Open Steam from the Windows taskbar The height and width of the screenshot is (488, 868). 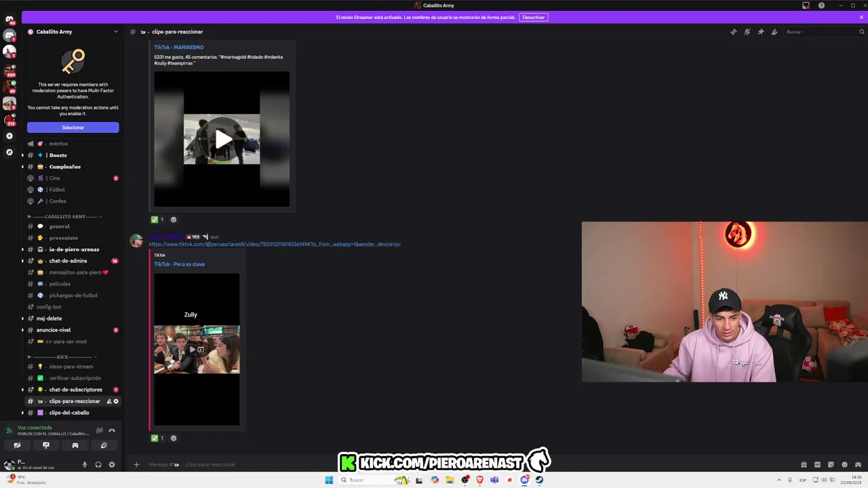pos(539,480)
